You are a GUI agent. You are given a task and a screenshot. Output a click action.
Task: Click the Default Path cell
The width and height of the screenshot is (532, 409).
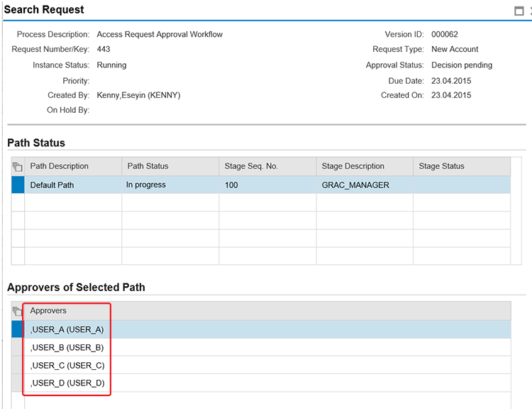[52, 185]
